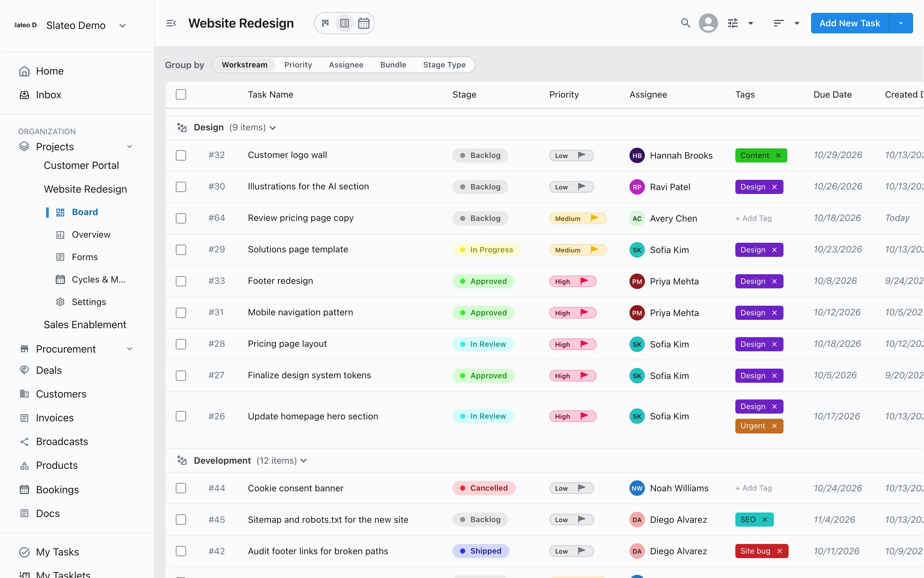The height and width of the screenshot is (578, 924).
Task: Open the Slateo Demo workspace dropdown
Action: pyautogui.click(x=123, y=26)
